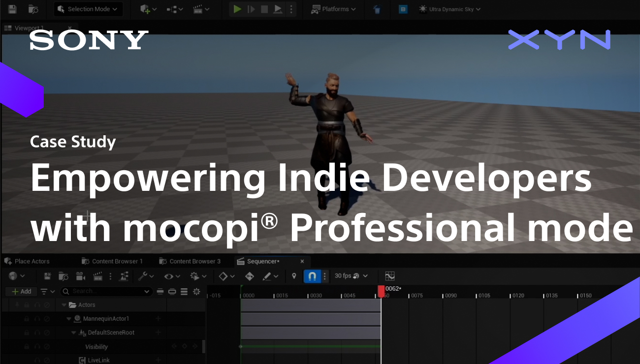Close the Sequencer tab
The height and width of the screenshot is (364, 640).
click(x=302, y=261)
